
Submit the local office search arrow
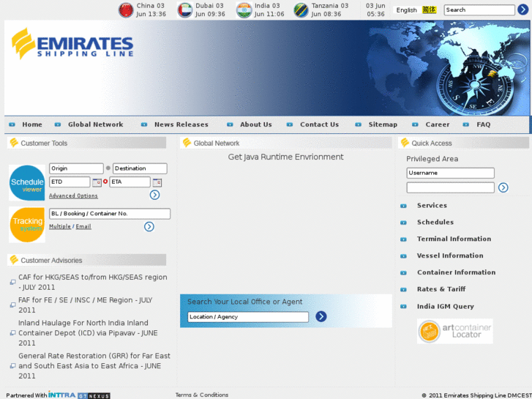[x=321, y=316]
